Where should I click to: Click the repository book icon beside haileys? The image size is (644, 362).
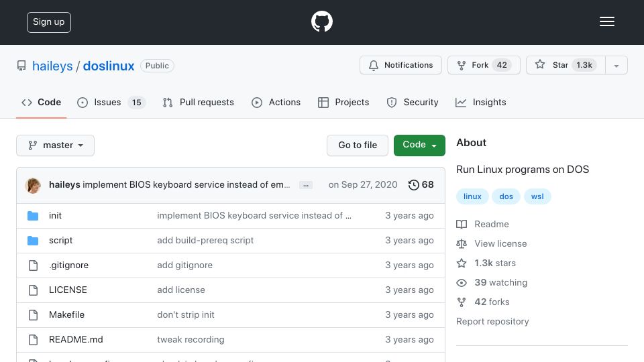click(x=21, y=66)
